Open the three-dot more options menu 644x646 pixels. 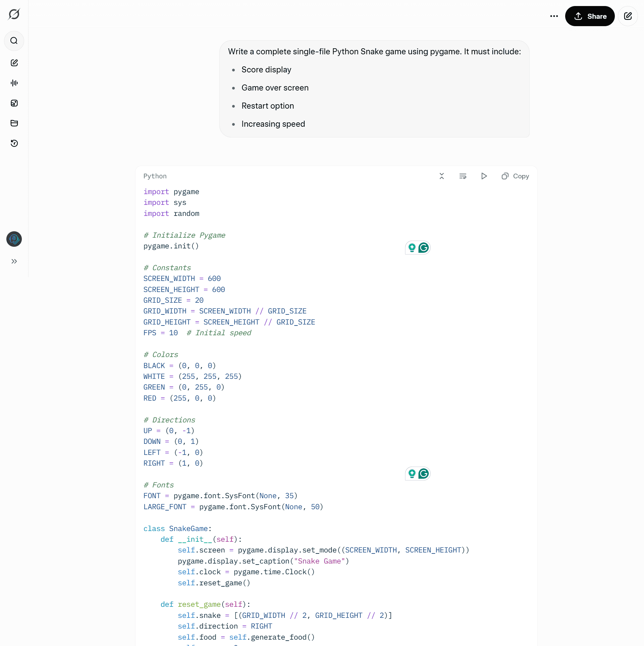(x=554, y=16)
